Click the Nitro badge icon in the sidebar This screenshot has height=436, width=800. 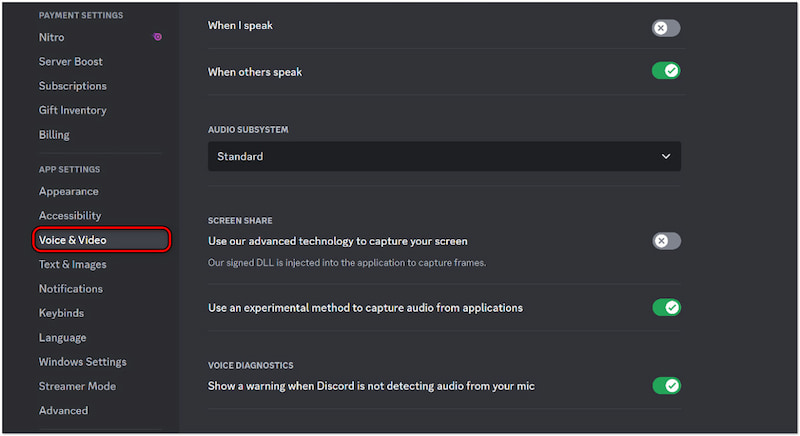coord(157,37)
